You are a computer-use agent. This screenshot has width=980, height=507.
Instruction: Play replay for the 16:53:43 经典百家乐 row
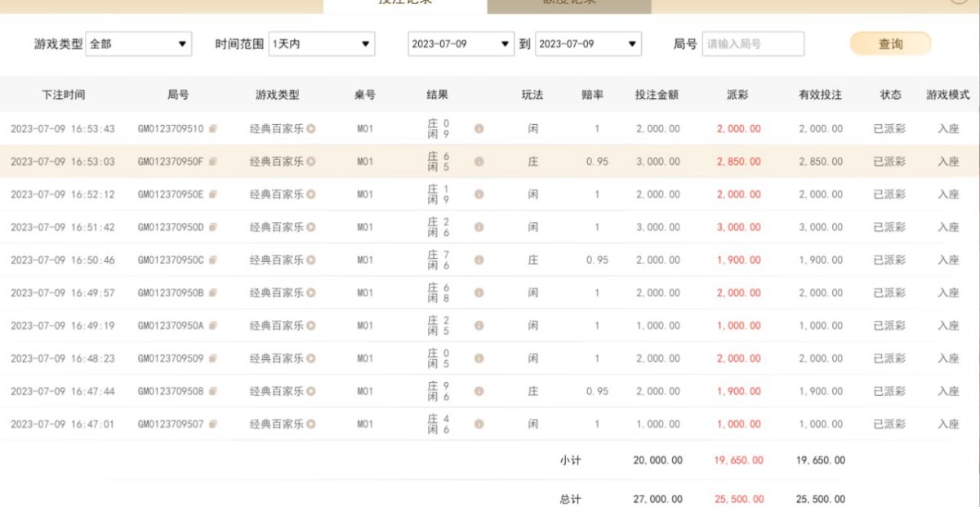click(x=311, y=129)
